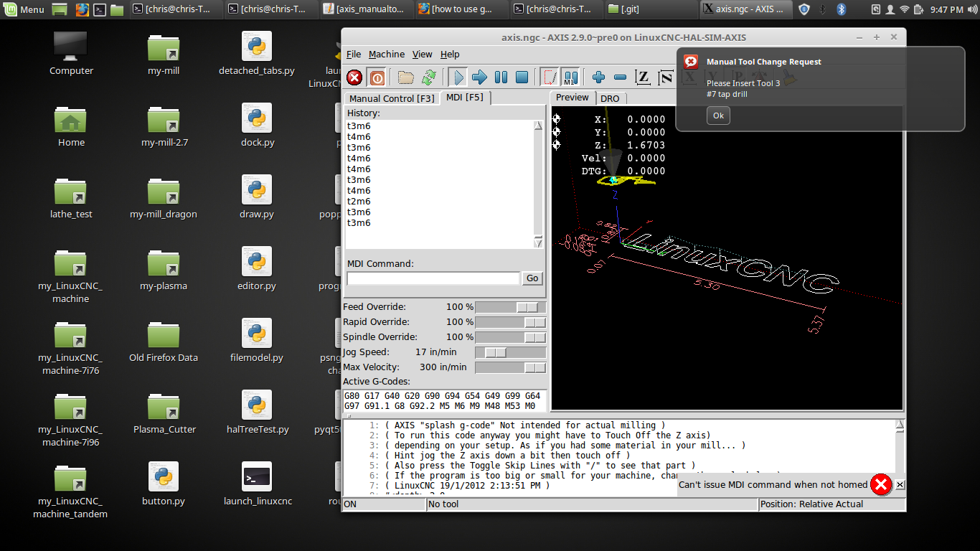Click the Bluetooth tray icon
The width and height of the screenshot is (980, 551).
(842, 9)
